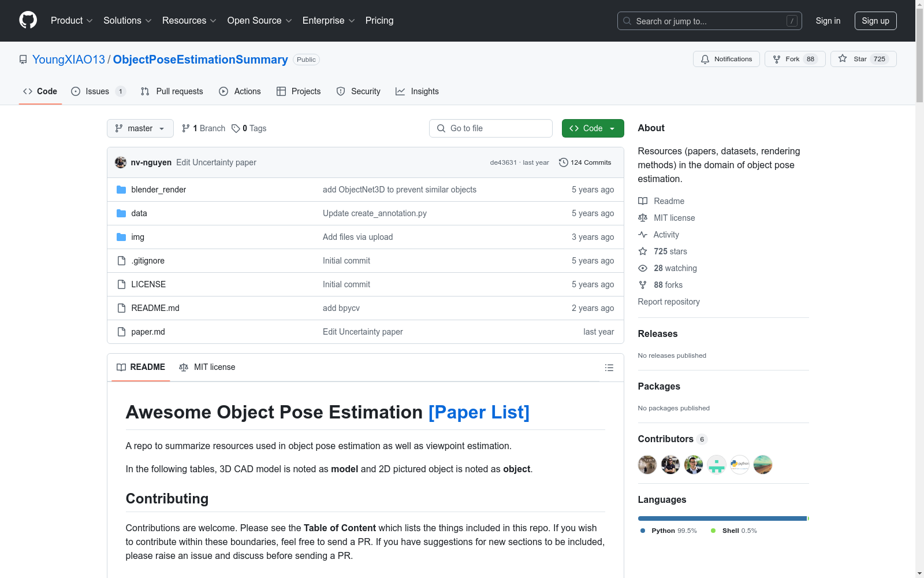
Task: Open the YoungXIAO13 owner profile
Action: [x=69, y=60]
